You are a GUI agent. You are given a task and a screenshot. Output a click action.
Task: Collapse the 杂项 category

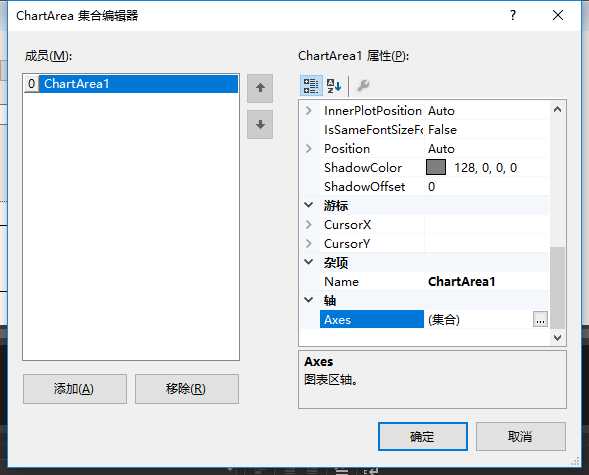pyautogui.click(x=309, y=262)
